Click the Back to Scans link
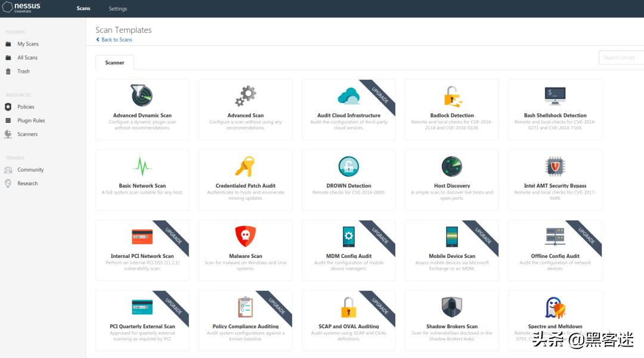Image resolution: width=644 pixels, height=358 pixels. [x=116, y=40]
